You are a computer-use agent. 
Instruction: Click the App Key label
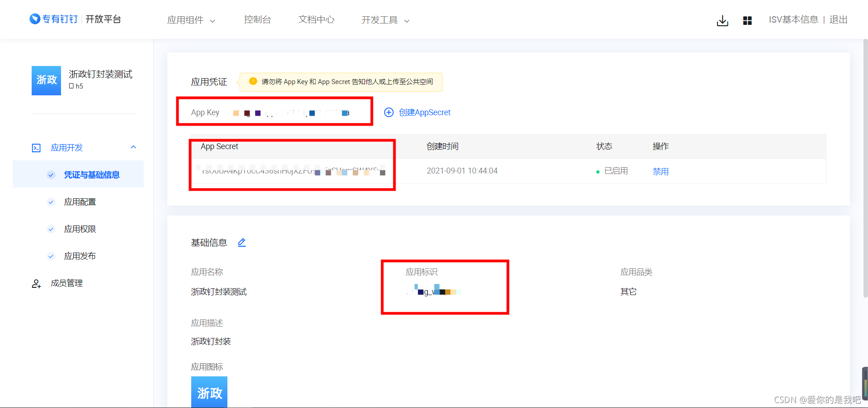click(x=205, y=113)
